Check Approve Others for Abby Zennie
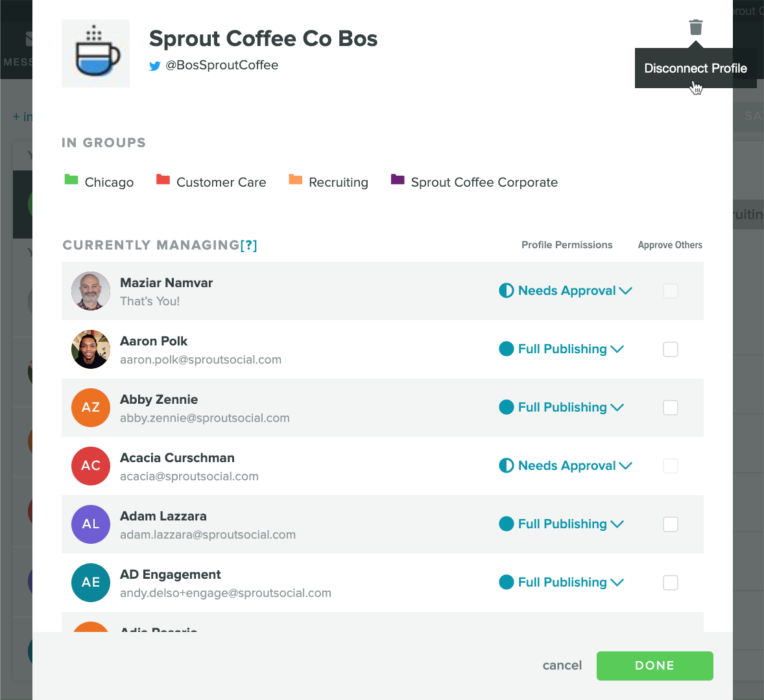 (x=671, y=408)
